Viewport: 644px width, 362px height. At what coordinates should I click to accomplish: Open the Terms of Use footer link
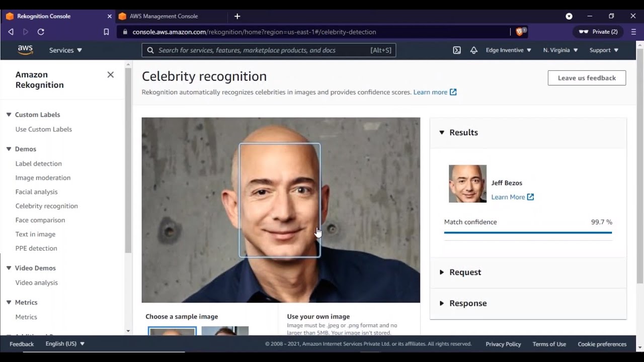(549, 344)
